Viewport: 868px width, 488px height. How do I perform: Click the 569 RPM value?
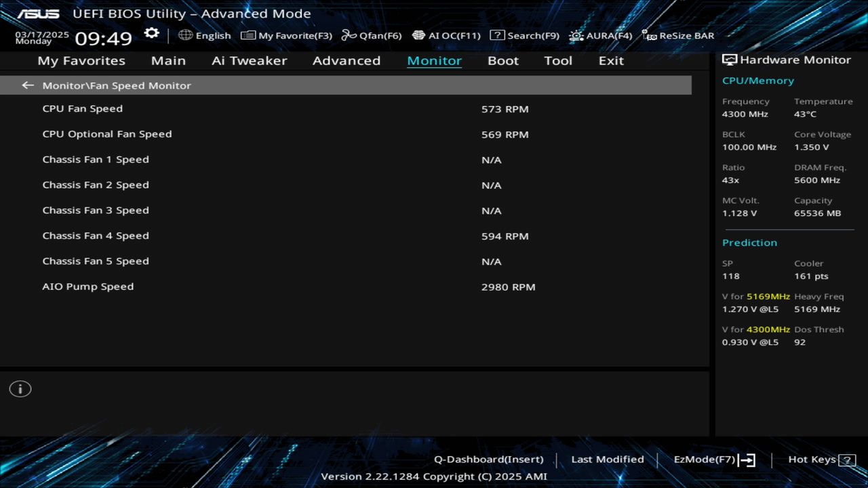(x=505, y=134)
